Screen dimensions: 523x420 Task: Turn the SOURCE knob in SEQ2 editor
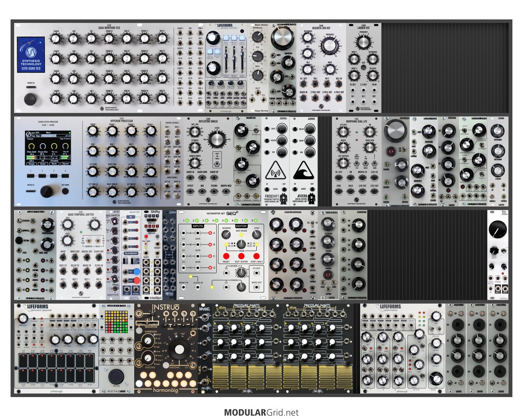226,235
